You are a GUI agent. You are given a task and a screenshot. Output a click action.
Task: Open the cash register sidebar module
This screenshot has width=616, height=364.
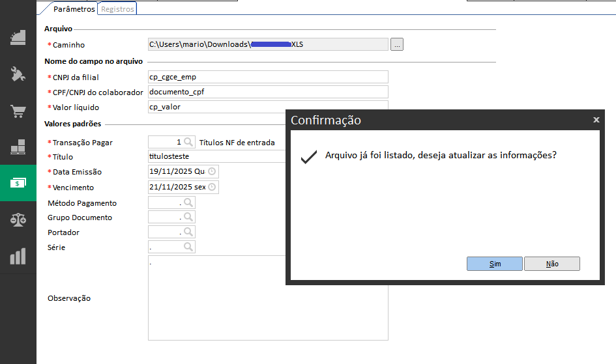point(18,37)
